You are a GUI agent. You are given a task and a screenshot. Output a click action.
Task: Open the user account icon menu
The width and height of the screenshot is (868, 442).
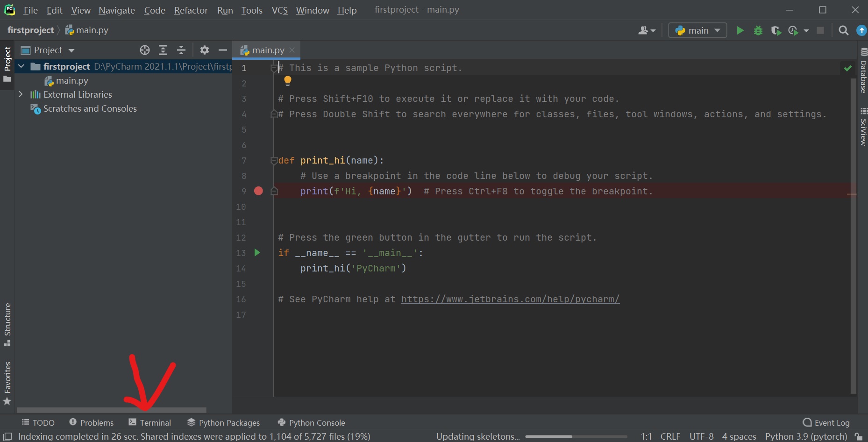pyautogui.click(x=647, y=30)
